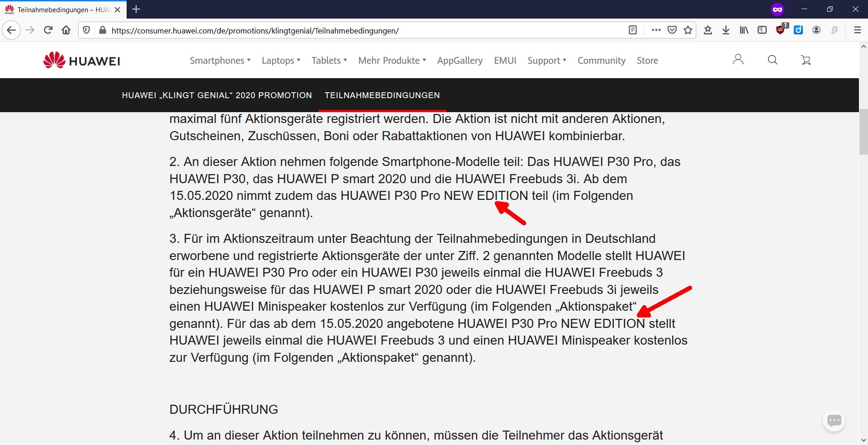Open Firefox library button

click(x=744, y=30)
